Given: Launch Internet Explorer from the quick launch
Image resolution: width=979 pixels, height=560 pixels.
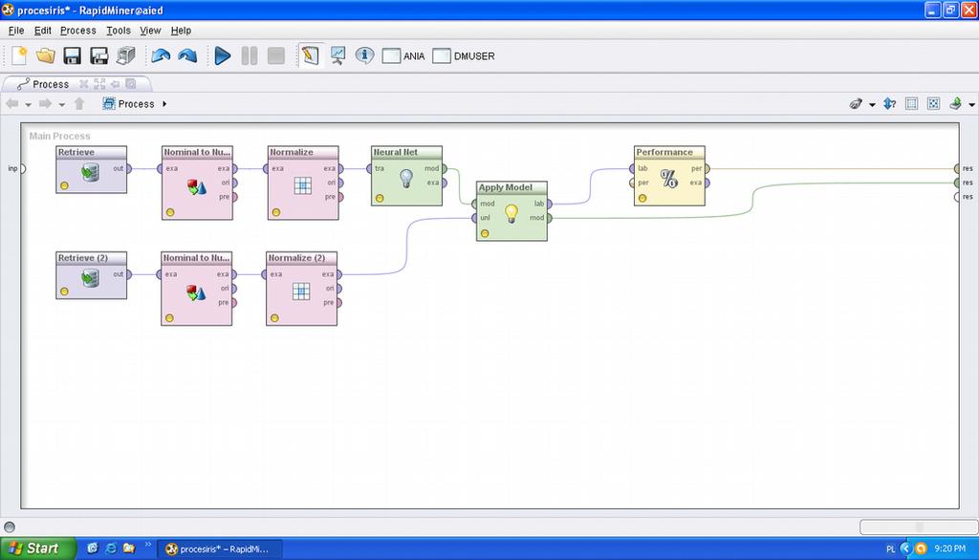Looking at the screenshot, I should [x=111, y=549].
